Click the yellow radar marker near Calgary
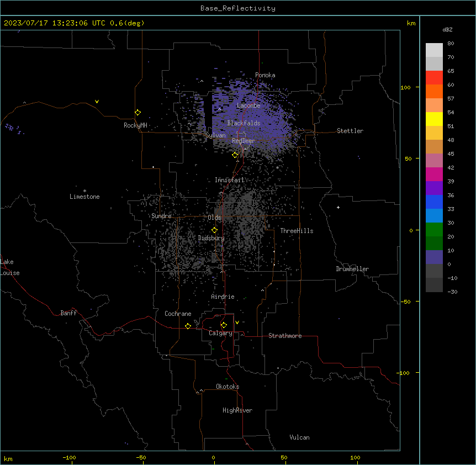 point(224,325)
